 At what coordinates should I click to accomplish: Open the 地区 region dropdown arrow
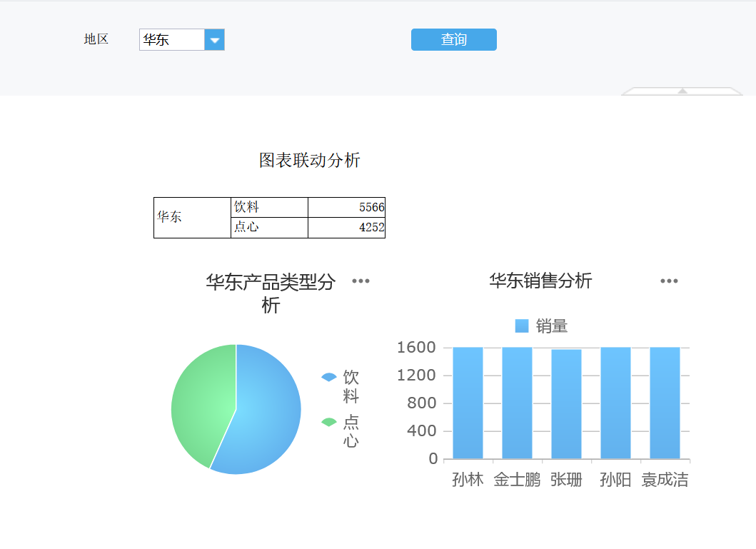coord(214,40)
